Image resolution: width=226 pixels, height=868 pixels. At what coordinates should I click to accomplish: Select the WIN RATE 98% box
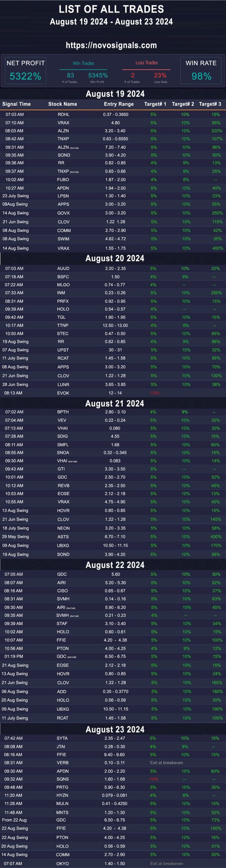pos(201,71)
